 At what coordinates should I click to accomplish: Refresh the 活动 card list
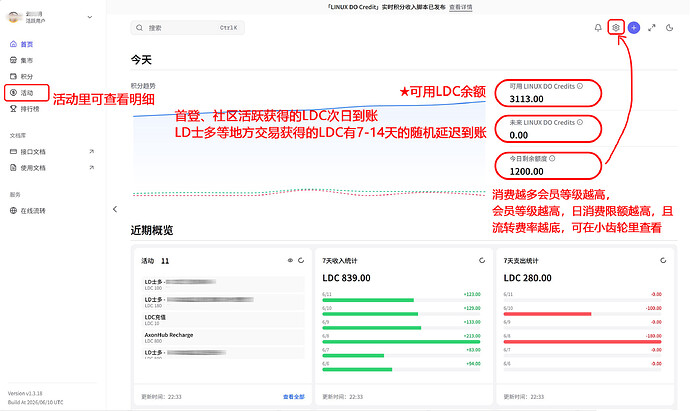(301, 261)
